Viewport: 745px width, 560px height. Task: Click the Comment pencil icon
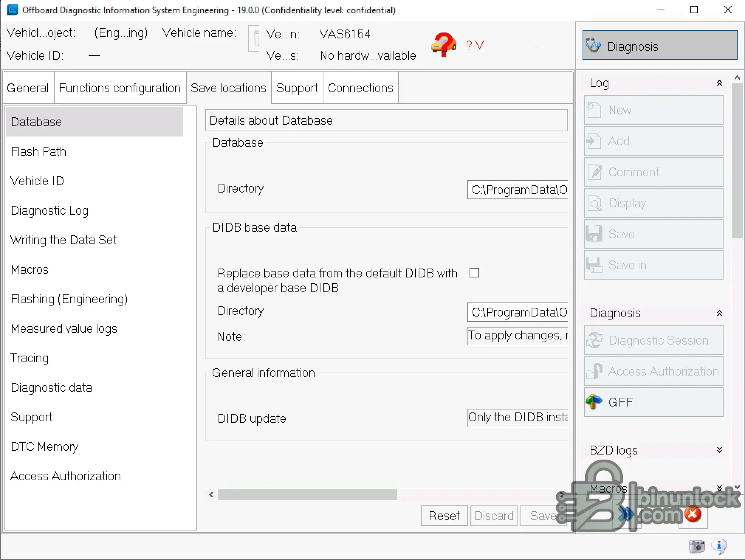coord(594,172)
